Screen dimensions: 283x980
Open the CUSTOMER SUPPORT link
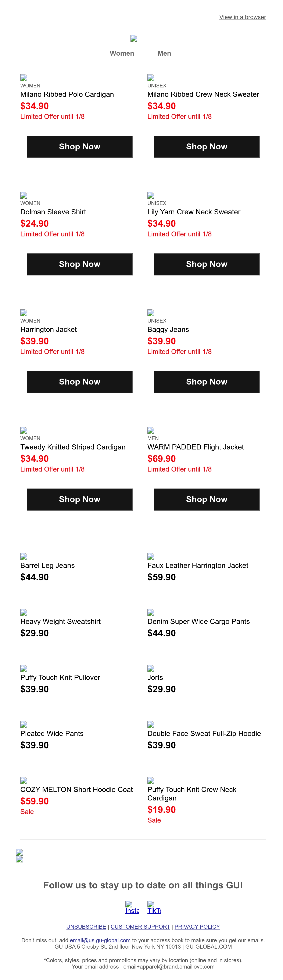140,927
